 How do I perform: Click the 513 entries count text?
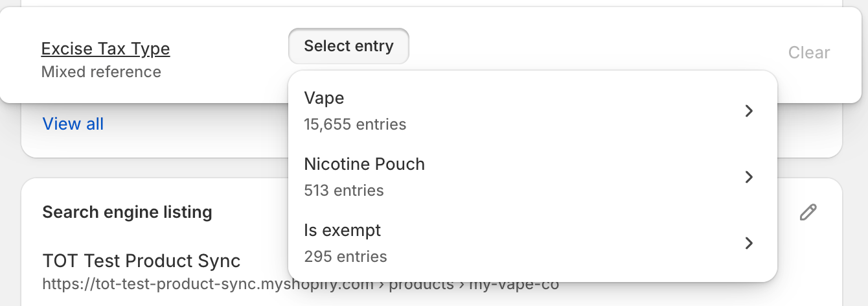pyautogui.click(x=343, y=191)
